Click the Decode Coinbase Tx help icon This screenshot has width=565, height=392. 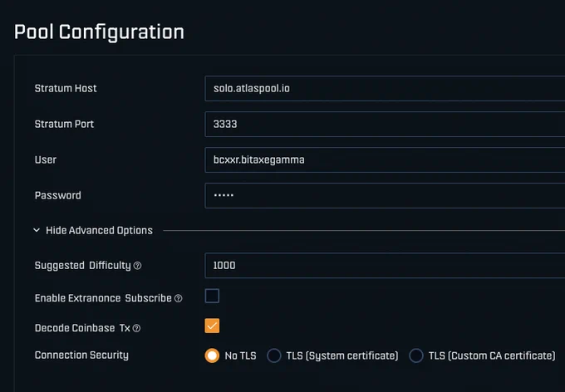point(136,328)
